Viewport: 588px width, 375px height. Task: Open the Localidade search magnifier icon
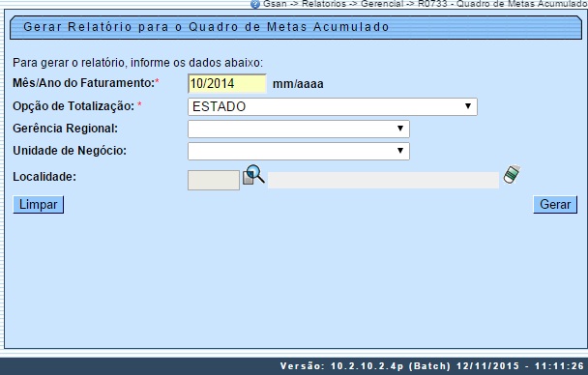[x=253, y=175]
